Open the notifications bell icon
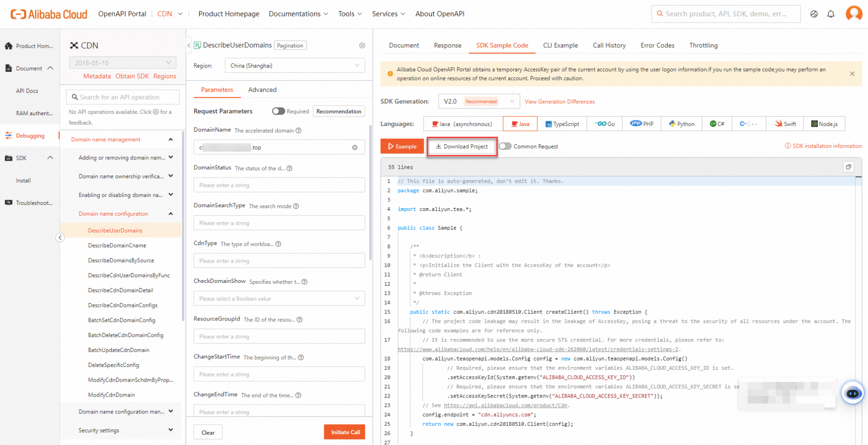868x445 pixels. [831, 14]
